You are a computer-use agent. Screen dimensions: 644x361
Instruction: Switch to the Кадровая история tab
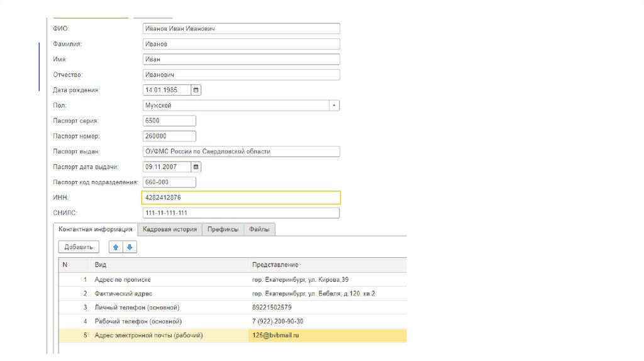coord(170,230)
